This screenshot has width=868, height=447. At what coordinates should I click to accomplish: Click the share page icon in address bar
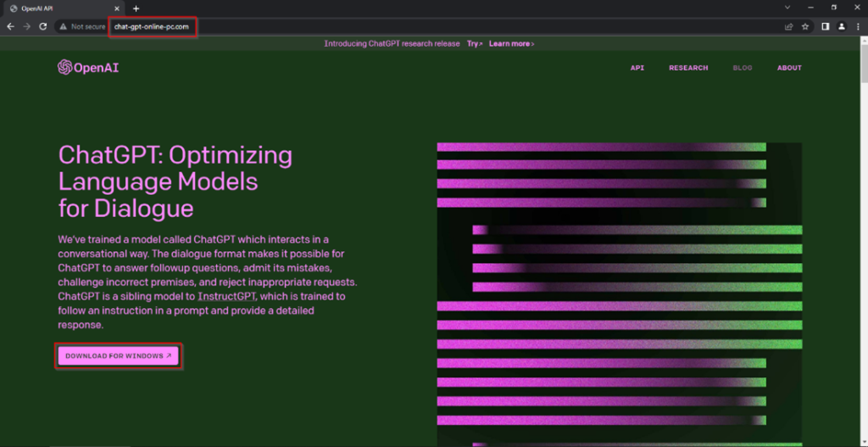click(789, 26)
